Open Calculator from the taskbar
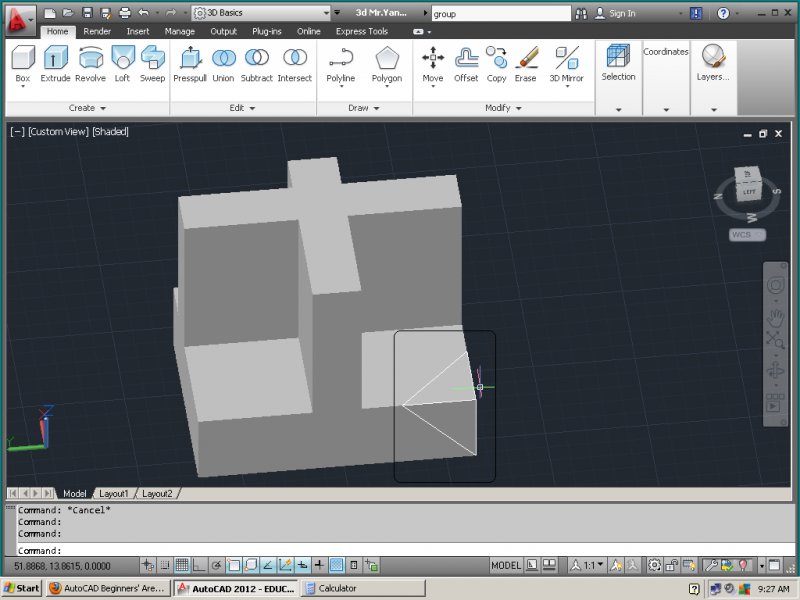 pyautogui.click(x=337, y=588)
